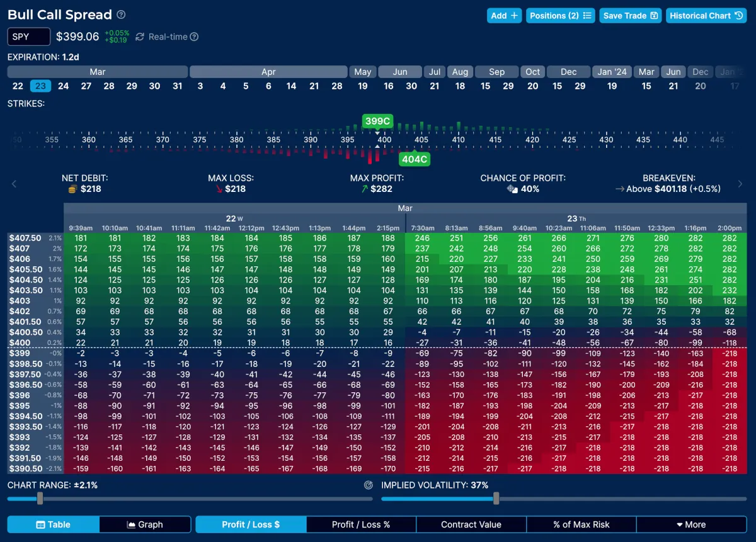Click the SPY ticker input field
The width and height of the screenshot is (756, 542).
tap(28, 37)
